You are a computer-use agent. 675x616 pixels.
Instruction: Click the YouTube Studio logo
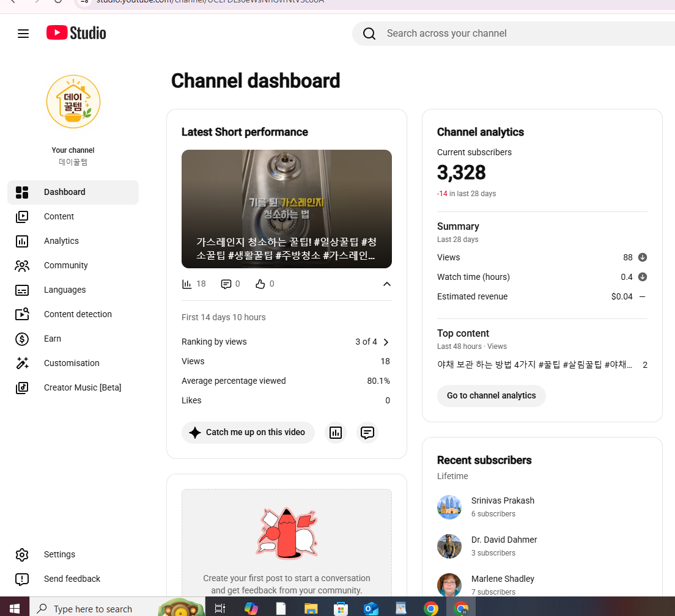(76, 33)
